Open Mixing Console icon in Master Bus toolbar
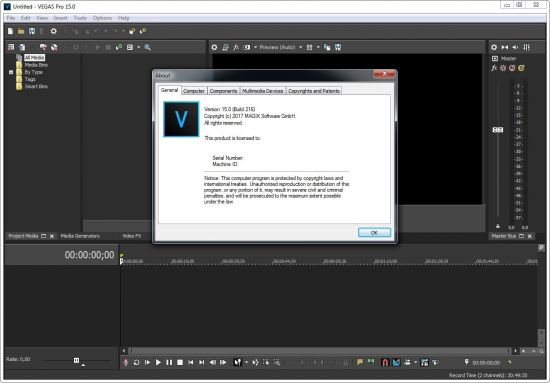 click(x=526, y=47)
